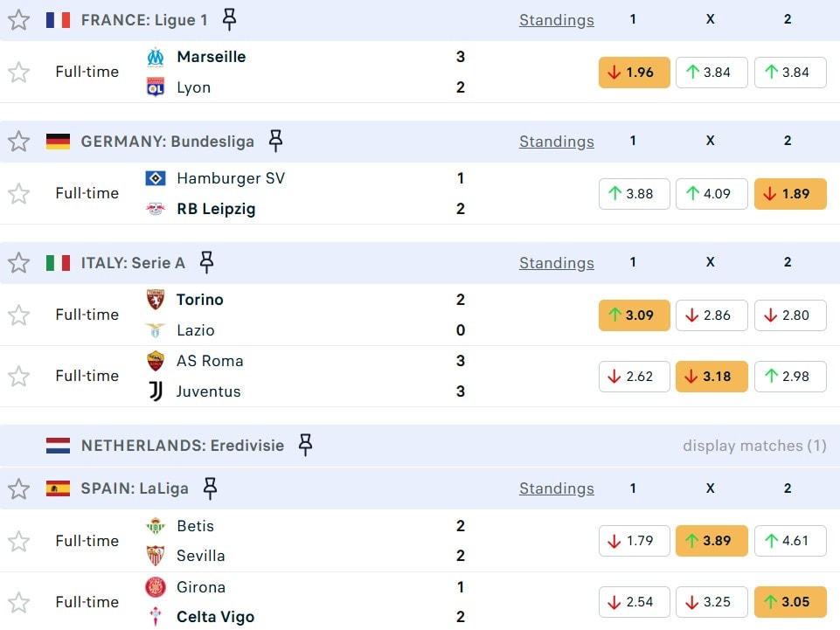Click the Juventus club logo
This screenshot has height=630, width=840.
click(156, 391)
